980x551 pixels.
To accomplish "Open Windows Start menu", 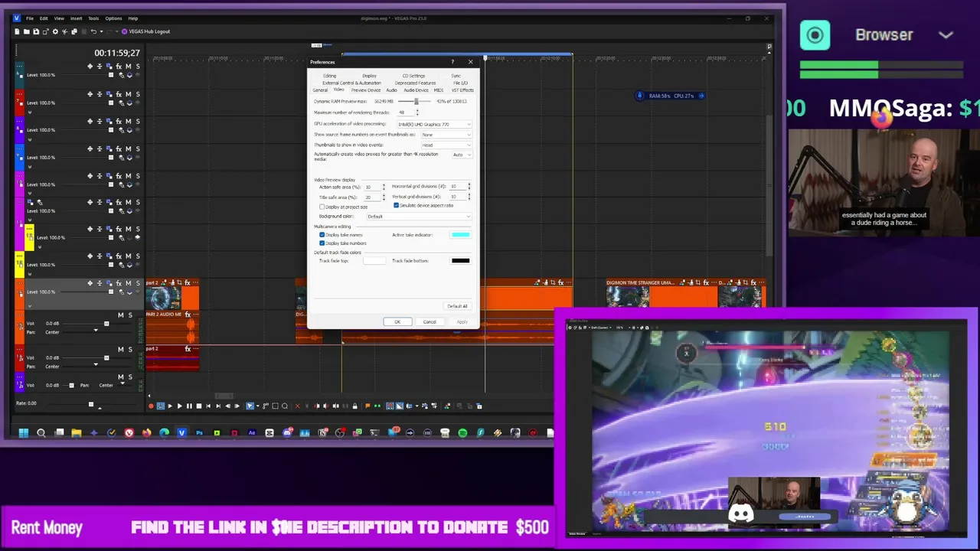I will (x=24, y=433).
